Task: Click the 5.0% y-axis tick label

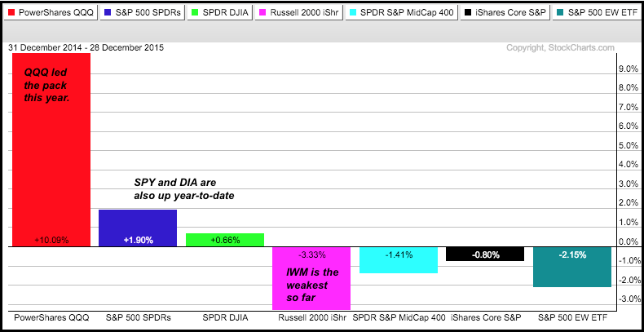Action: [x=629, y=145]
